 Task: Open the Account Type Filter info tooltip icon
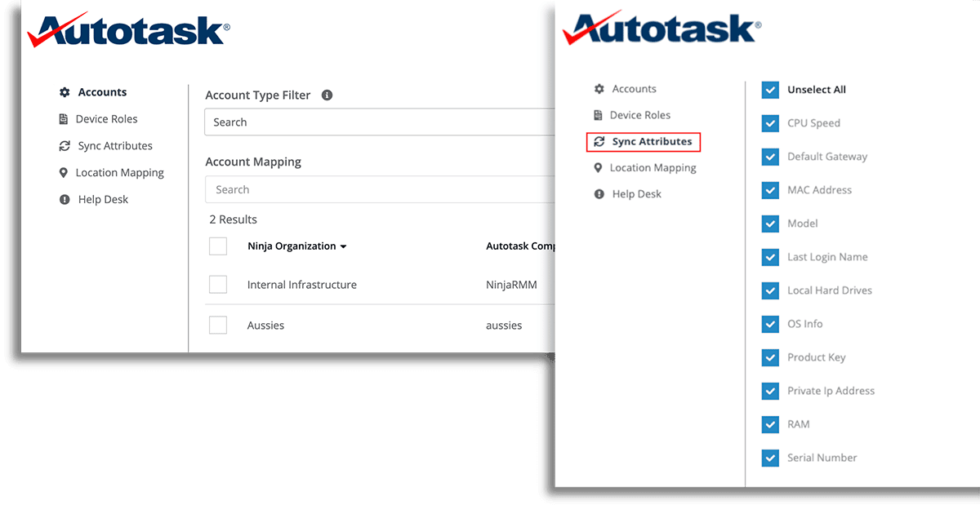[327, 95]
